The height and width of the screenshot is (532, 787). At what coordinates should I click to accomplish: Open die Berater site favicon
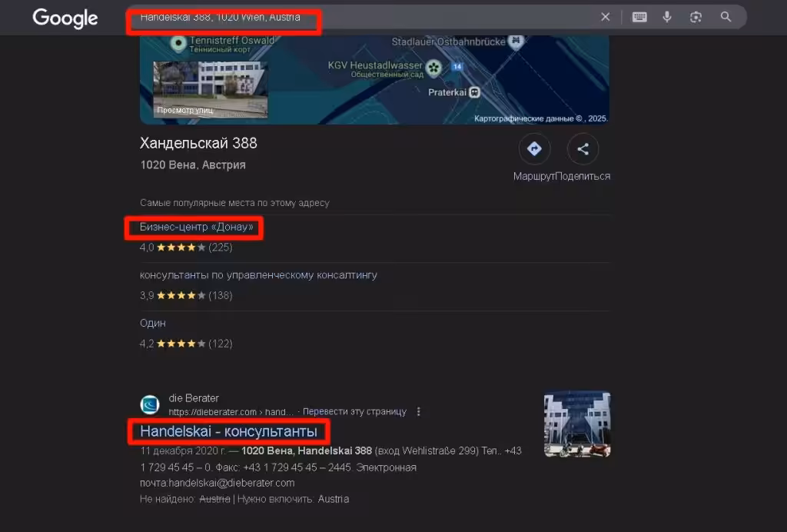point(150,404)
